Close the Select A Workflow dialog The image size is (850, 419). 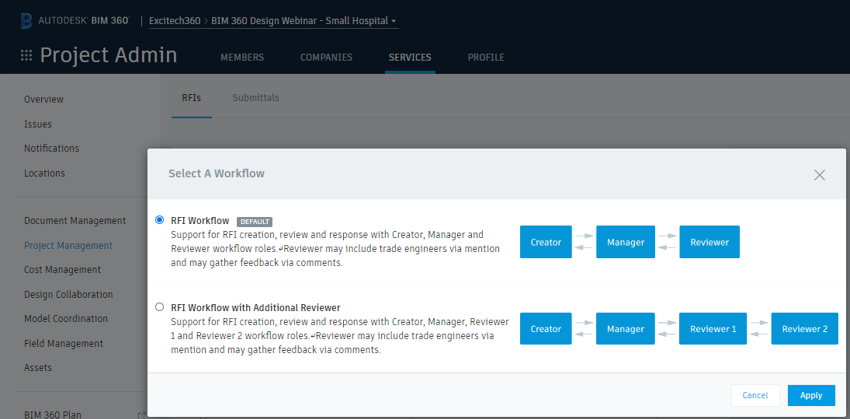tap(819, 175)
